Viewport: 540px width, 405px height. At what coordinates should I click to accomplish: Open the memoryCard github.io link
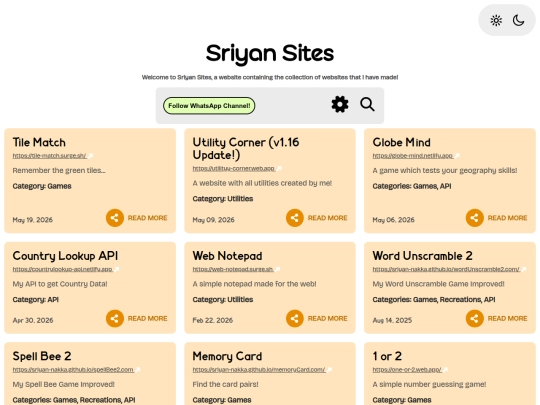262,370
